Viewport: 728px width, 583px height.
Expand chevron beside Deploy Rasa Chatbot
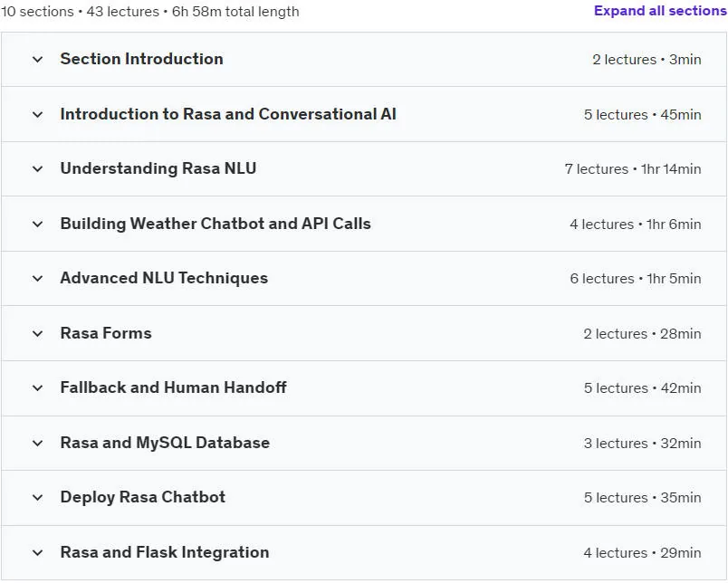(38, 498)
